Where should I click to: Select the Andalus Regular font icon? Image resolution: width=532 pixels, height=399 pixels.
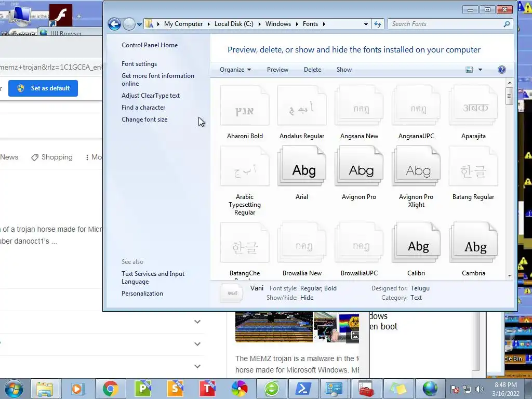(x=302, y=105)
